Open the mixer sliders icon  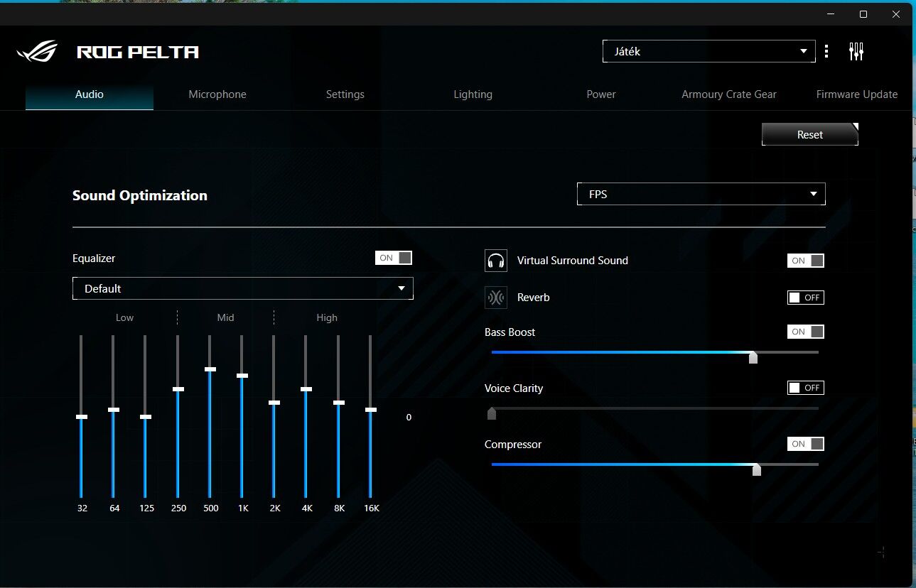click(x=856, y=51)
